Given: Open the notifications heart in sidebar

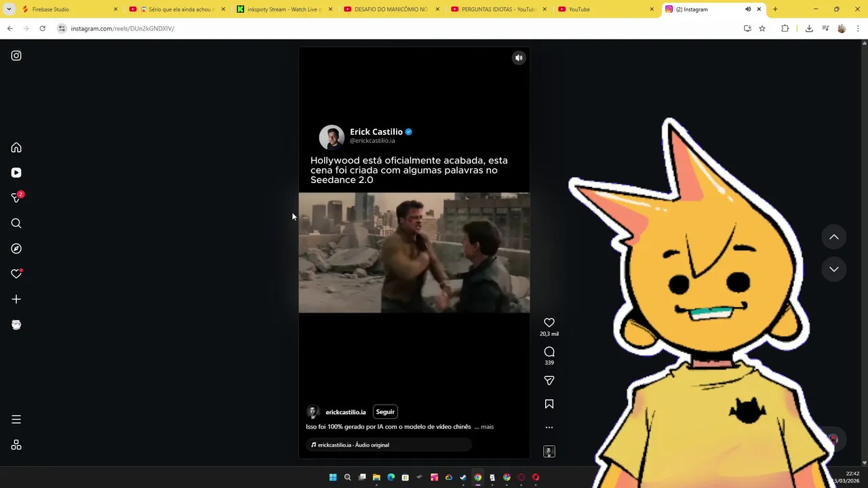Looking at the screenshot, I should pyautogui.click(x=16, y=274).
